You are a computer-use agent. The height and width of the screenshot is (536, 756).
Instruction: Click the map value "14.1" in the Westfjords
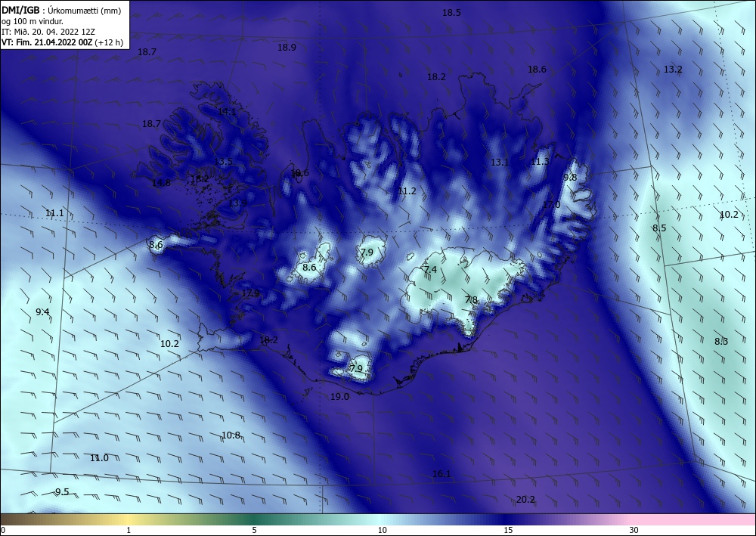coord(227,112)
